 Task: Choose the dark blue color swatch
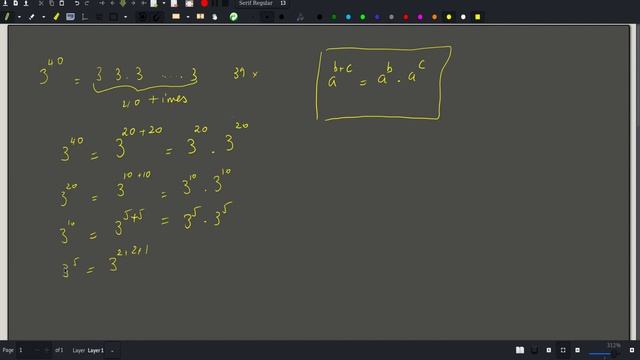point(377,17)
